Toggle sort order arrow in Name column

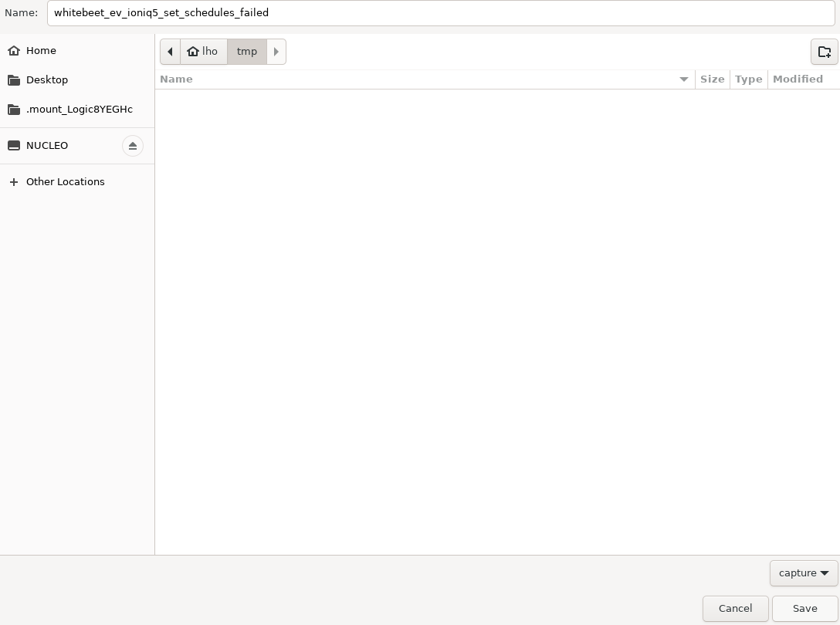point(683,79)
